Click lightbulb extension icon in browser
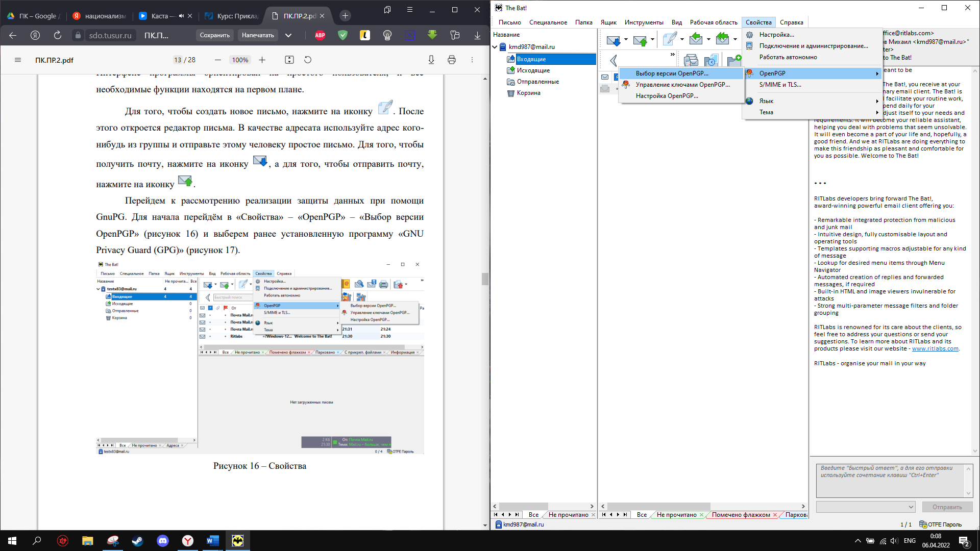The width and height of the screenshot is (980, 551). [387, 35]
